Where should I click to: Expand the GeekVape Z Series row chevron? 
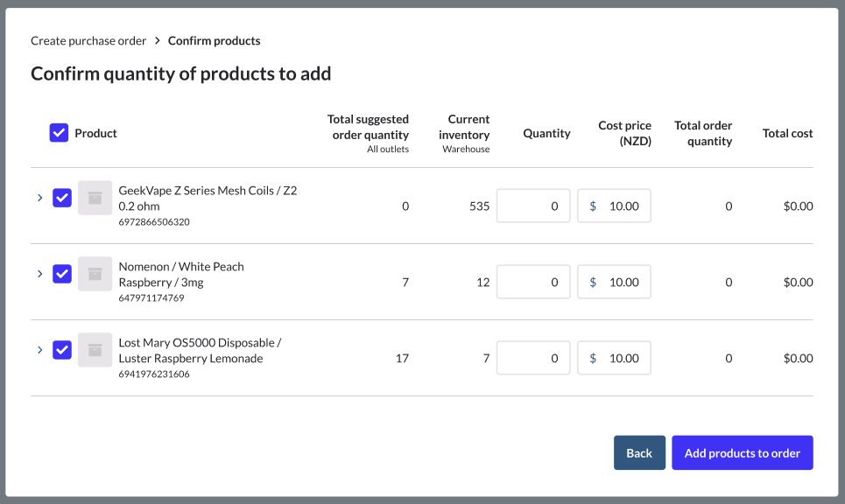point(39,198)
